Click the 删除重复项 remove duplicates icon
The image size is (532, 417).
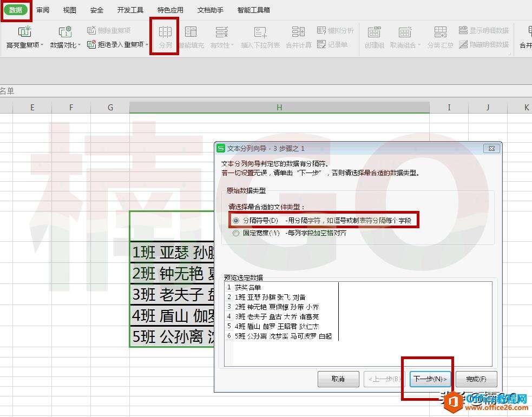[x=91, y=31]
